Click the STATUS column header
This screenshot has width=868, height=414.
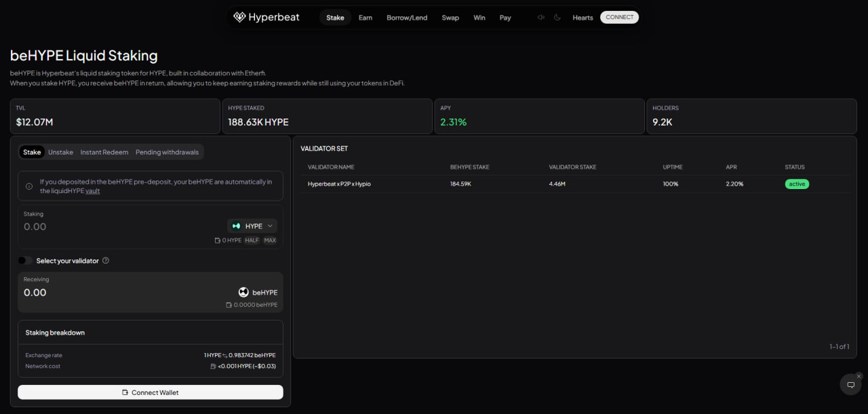click(x=795, y=167)
